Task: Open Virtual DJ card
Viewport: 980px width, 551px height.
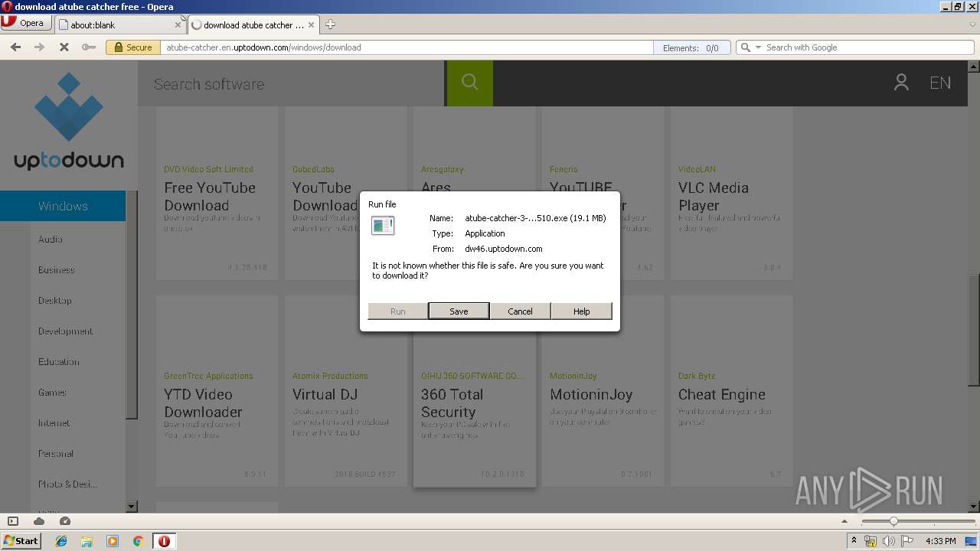Action: coord(345,390)
